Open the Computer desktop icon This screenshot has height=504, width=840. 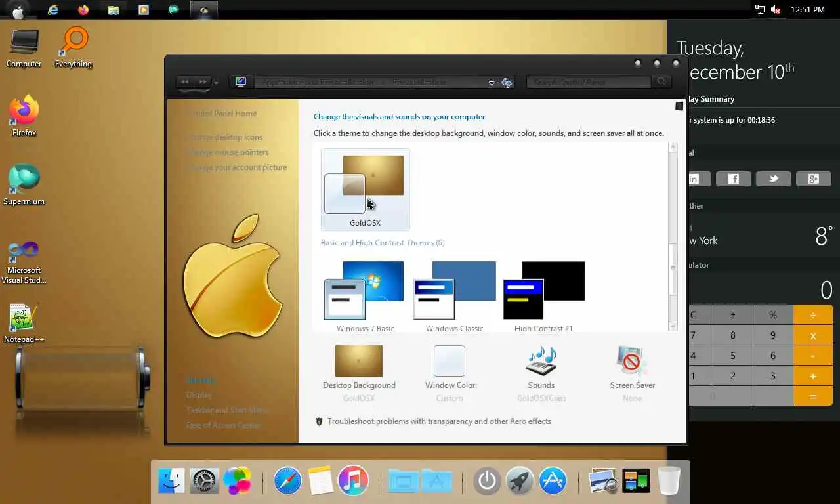24,47
